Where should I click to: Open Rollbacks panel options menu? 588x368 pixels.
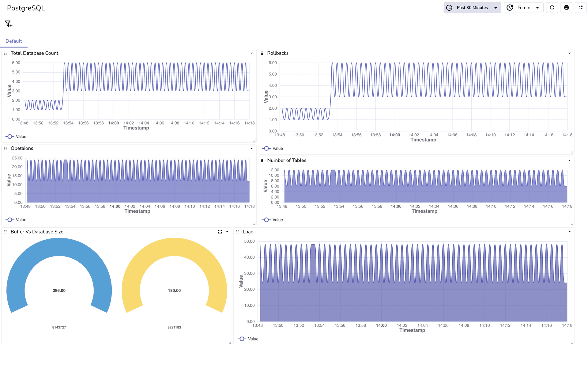tap(570, 53)
